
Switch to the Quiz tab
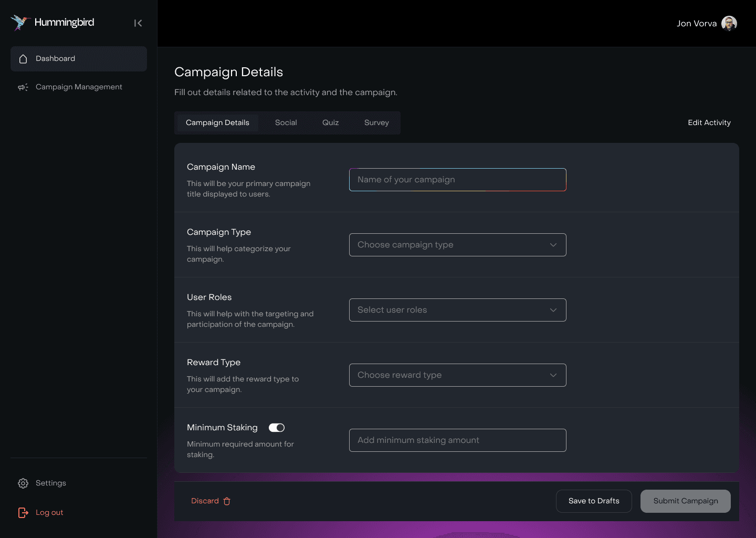click(x=331, y=123)
